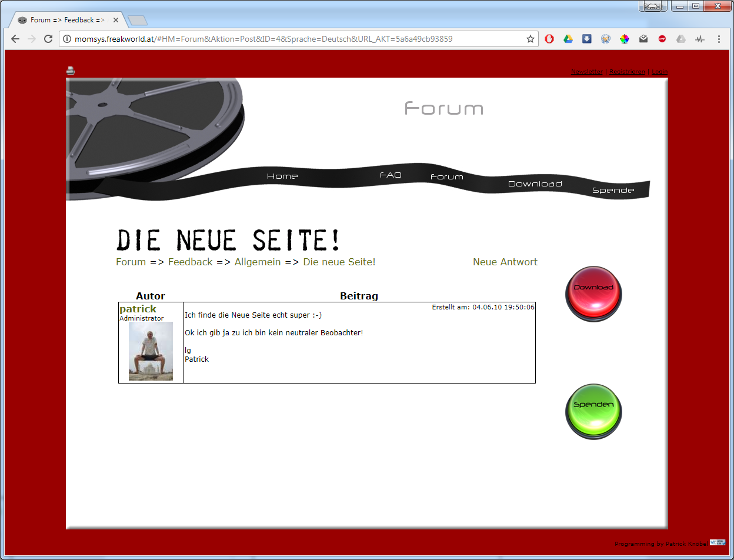The height and width of the screenshot is (560, 734).
Task: Open Forum on the film strip menu
Action: pos(447,176)
